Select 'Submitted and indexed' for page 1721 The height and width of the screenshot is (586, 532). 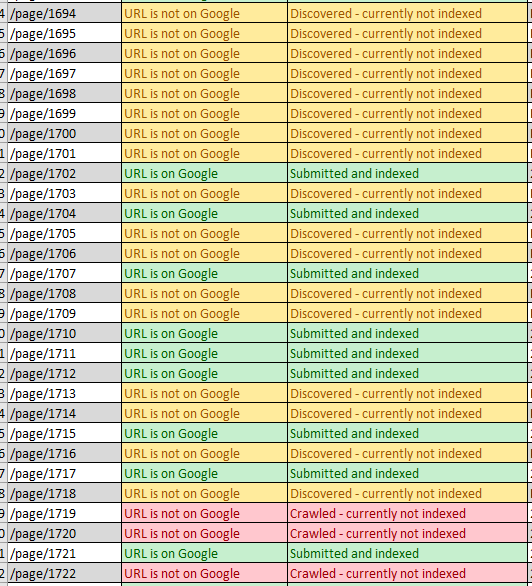click(x=354, y=553)
